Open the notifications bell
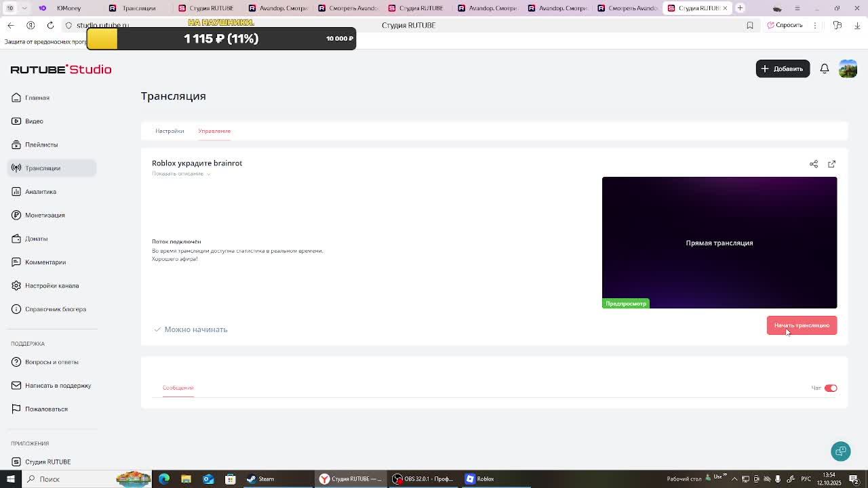Screen dimensions: 868x488 coord(825,68)
